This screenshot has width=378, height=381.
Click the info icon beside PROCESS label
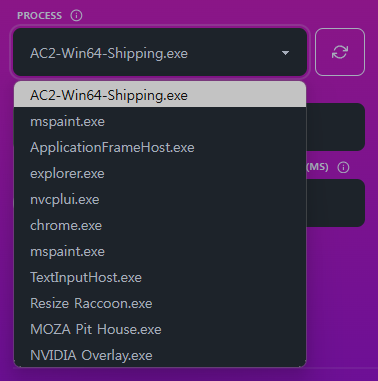pyautogui.click(x=76, y=15)
